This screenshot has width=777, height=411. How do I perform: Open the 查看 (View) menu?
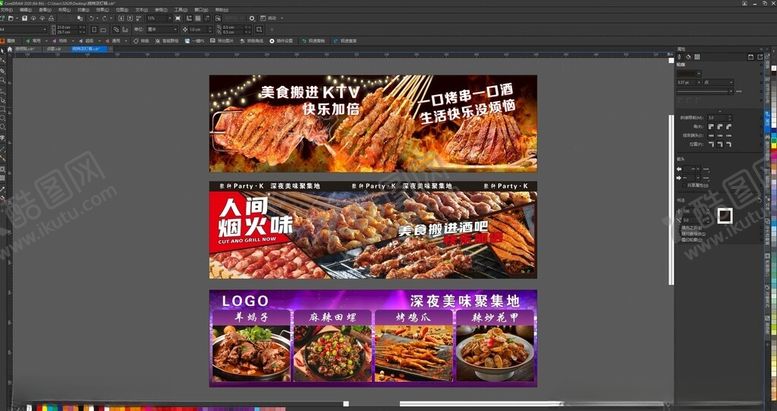click(x=45, y=10)
